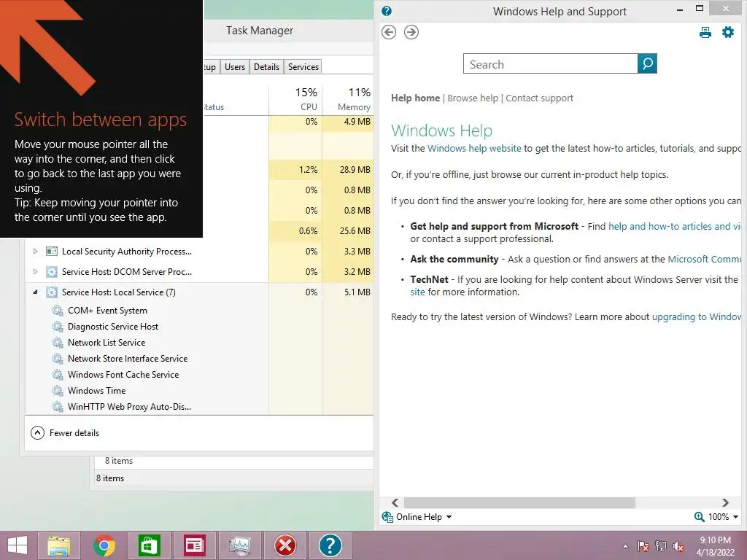Viewport: 747px width, 560px height.
Task: Click the network tray icon
Action: click(661, 546)
